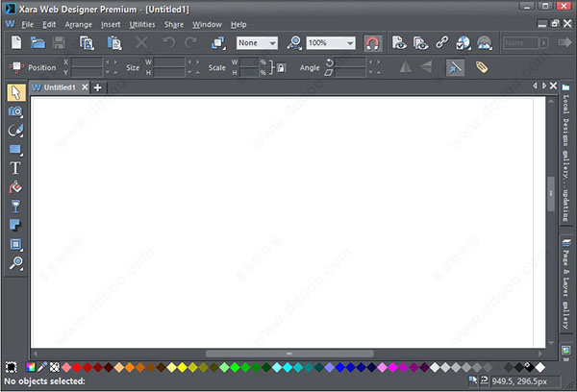Toggle the lock aspect ratio button
This screenshot has width=577, height=392.
(281, 67)
